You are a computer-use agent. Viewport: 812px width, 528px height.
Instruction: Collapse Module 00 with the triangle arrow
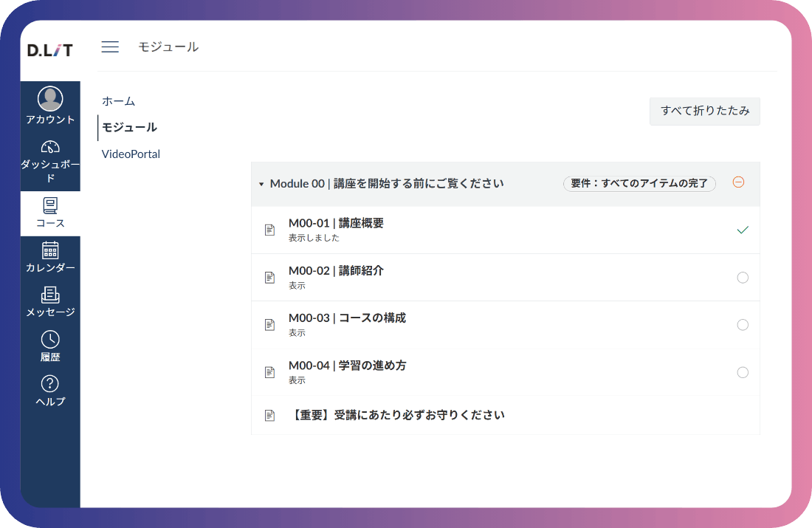tap(261, 184)
